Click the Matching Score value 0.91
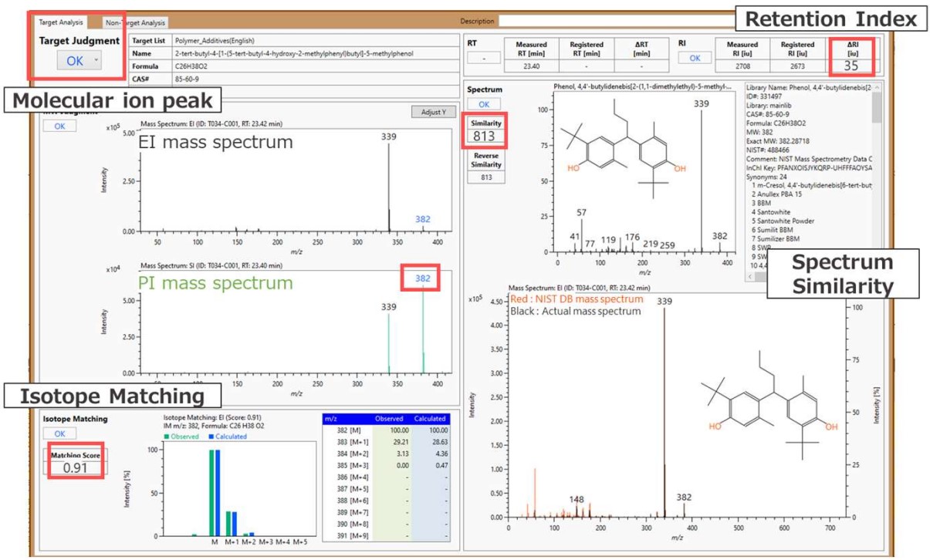This screenshot has height=560, width=930. (75, 467)
